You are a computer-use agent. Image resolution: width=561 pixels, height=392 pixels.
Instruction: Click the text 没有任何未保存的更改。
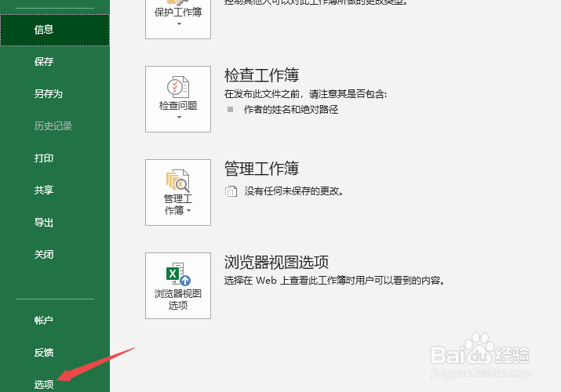click(294, 191)
